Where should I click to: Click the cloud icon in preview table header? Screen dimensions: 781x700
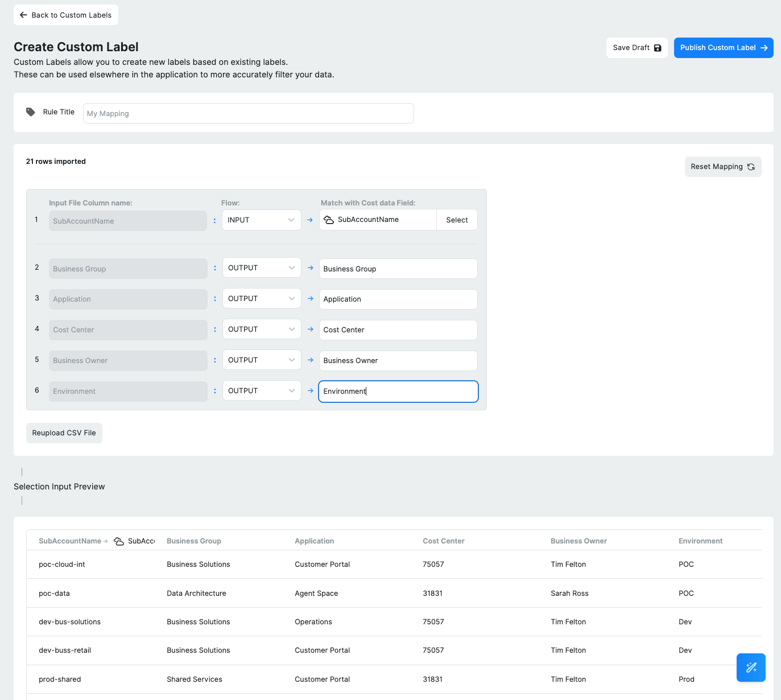pos(119,541)
